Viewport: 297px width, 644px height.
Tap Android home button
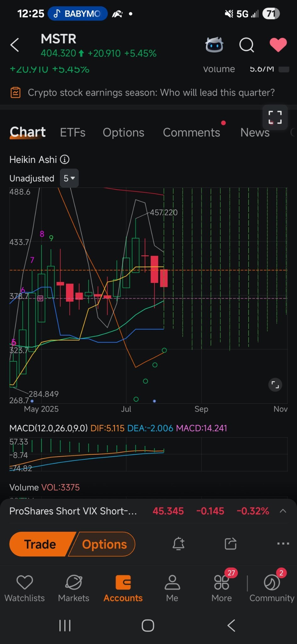(x=148, y=625)
